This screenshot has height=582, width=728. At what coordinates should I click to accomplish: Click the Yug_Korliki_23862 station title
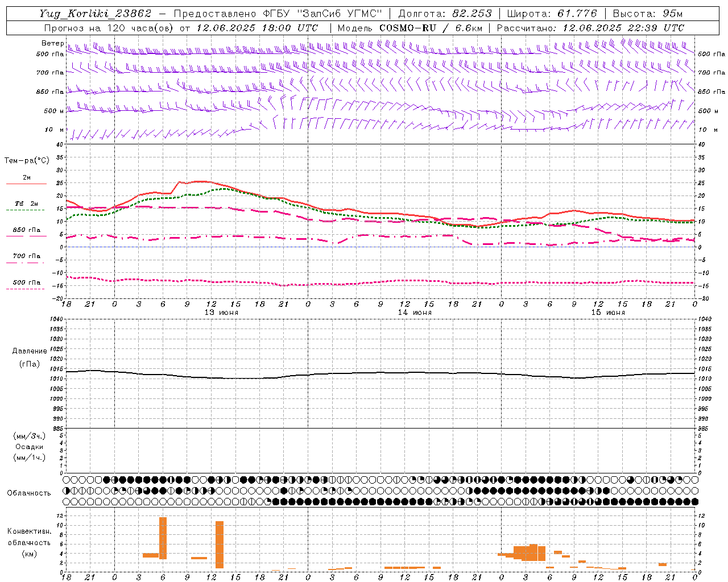(x=96, y=14)
